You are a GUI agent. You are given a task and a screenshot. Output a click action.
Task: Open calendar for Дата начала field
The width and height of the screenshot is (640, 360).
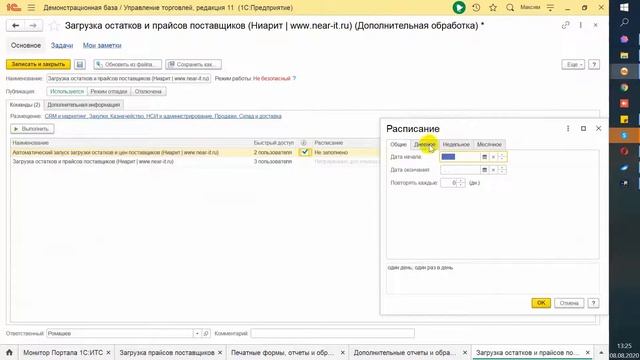point(484,157)
